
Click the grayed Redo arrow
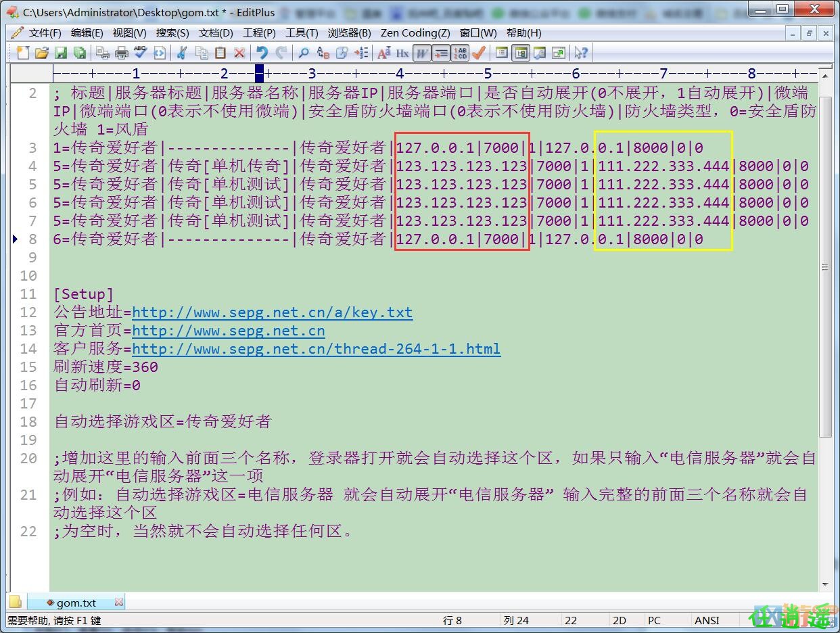pos(281,53)
